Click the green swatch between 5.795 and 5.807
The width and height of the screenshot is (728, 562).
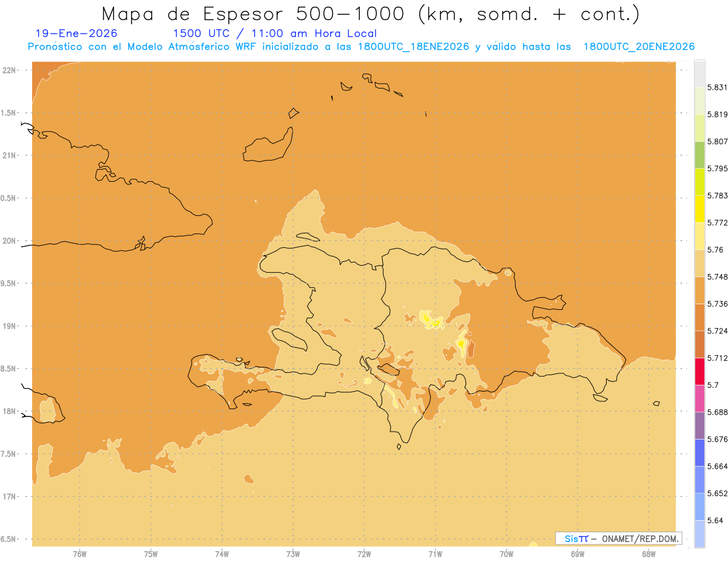tap(699, 155)
